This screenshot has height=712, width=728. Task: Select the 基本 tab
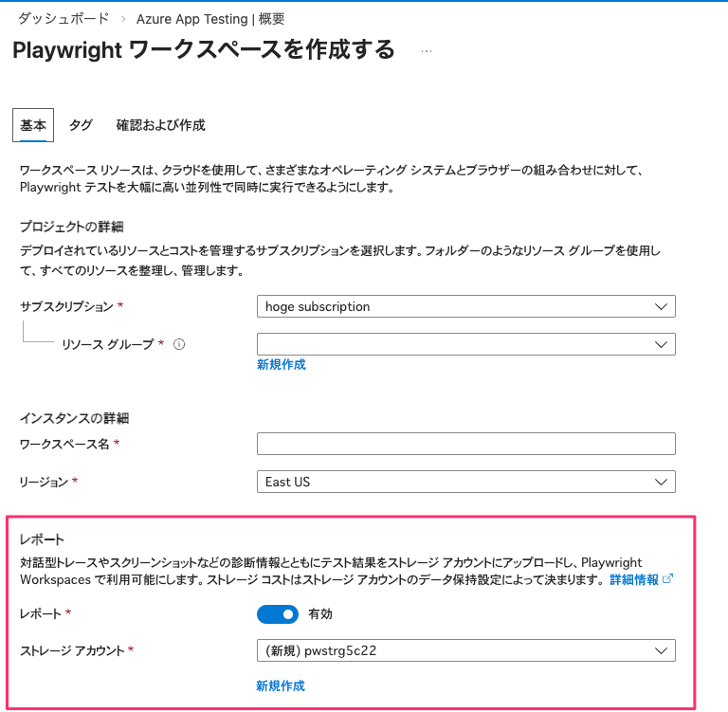pyautogui.click(x=33, y=125)
